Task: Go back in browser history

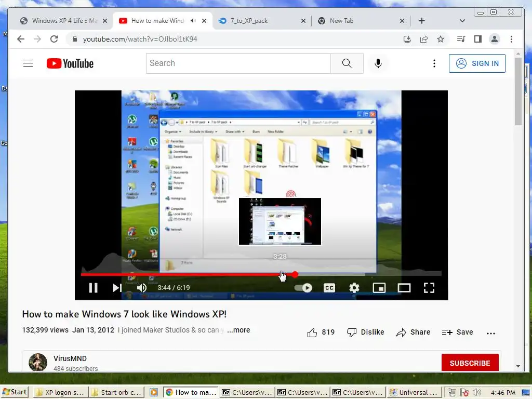Action: pyautogui.click(x=21, y=39)
